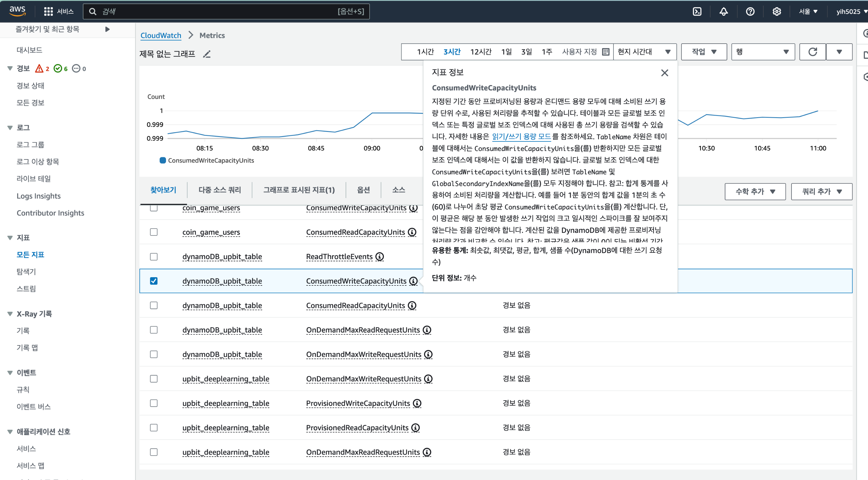Open the custom time range calendar icon
Image resolution: width=868 pixels, height=480 pixels.
tap(606, 52)
